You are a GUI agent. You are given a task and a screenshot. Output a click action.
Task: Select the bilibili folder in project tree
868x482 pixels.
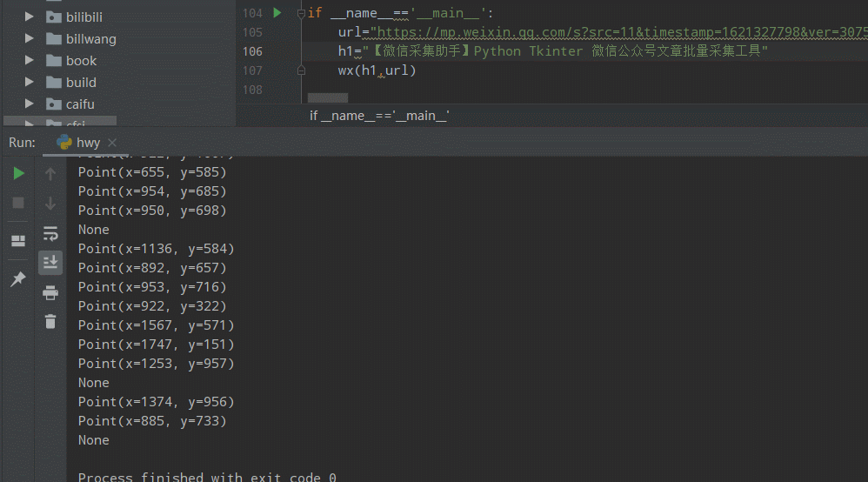(x=83, y=17)
